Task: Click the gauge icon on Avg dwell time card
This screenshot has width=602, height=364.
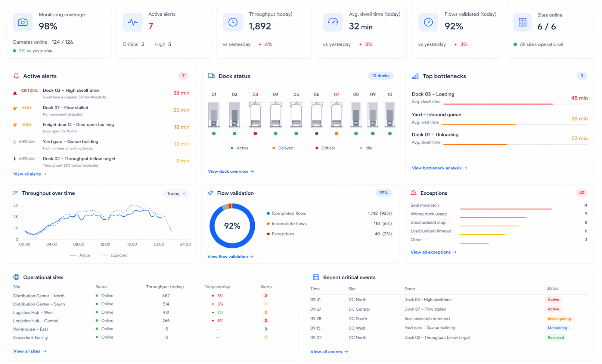Action: pos(333,22)
